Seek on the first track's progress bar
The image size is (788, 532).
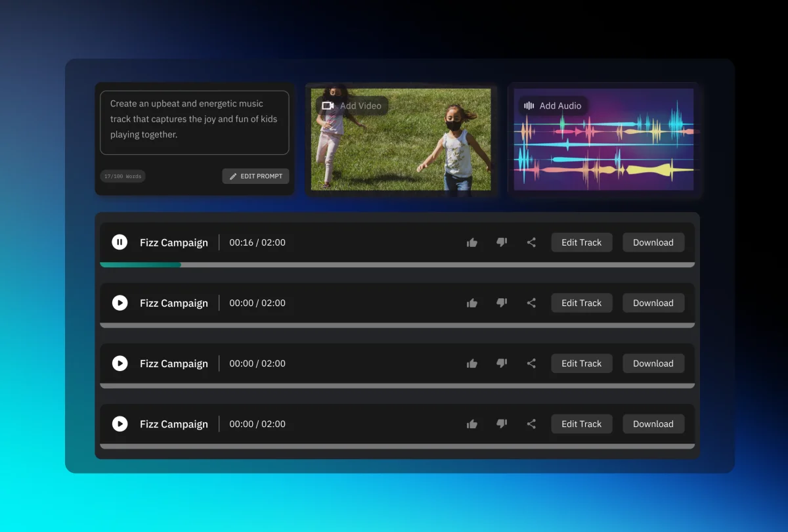click(397, 264)
